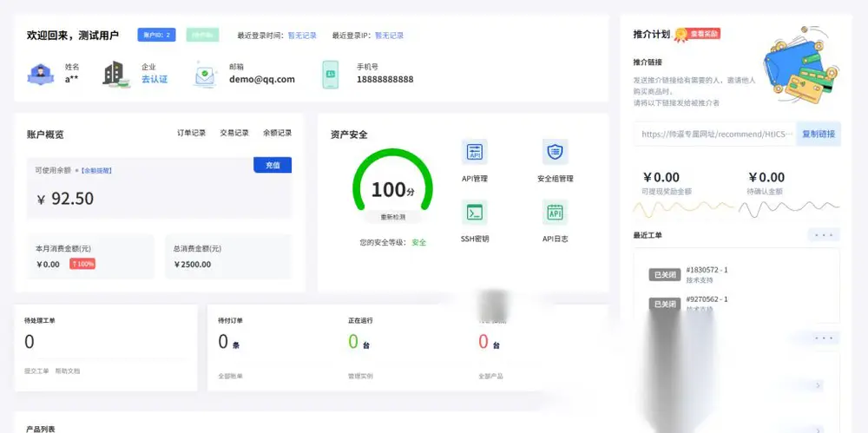This screenshot has width=868, height=433.
Task: Click the 帮助文档 link
Action: [68, 371]
